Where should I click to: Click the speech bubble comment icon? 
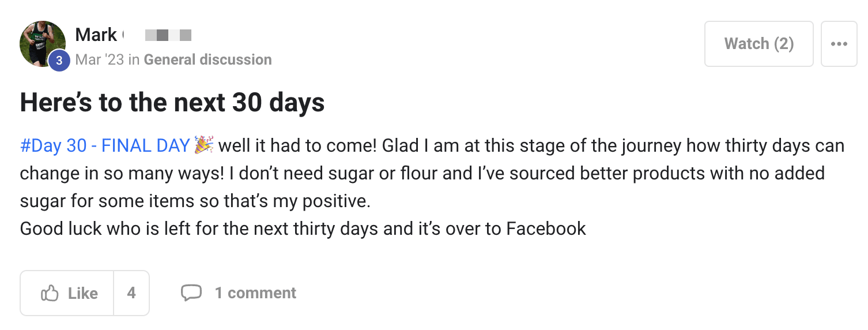(x=191, y=292)
